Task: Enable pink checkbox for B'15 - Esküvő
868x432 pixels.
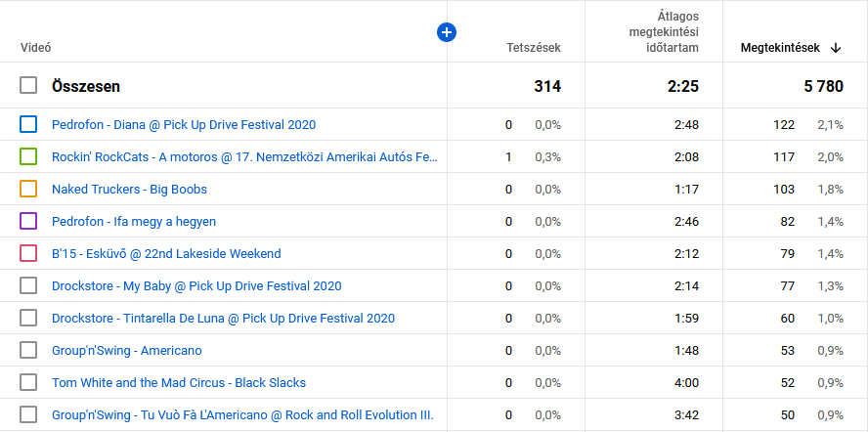Action: click(x=28, y=253)
